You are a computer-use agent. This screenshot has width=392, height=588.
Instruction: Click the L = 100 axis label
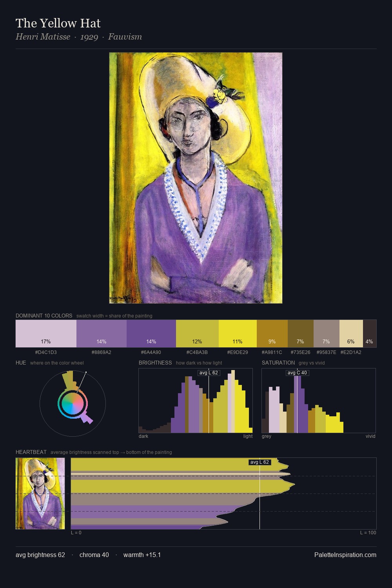pyautogui.click(x=368, y=532)
